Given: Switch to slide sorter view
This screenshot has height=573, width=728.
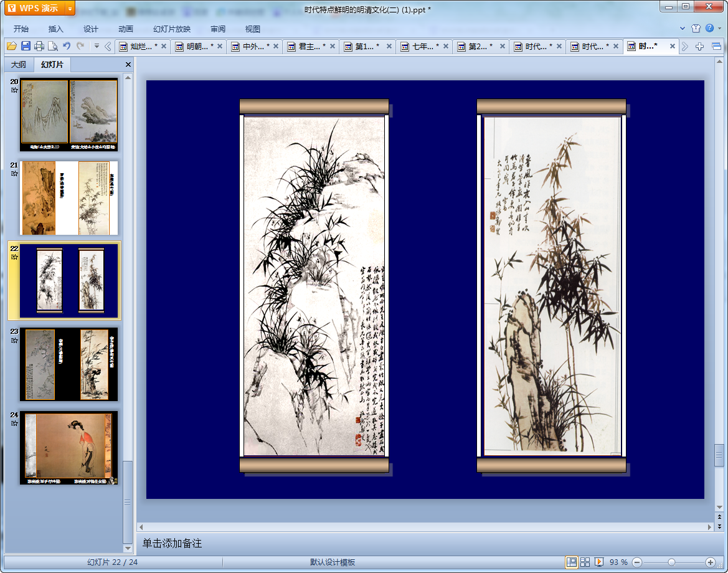Looking at the screenshot, I should (585, 562).
